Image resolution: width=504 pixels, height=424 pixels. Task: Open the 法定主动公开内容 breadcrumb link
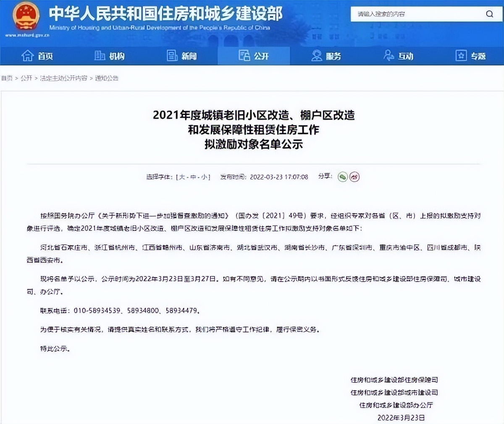pyautogui.click(x=63, y=77)
